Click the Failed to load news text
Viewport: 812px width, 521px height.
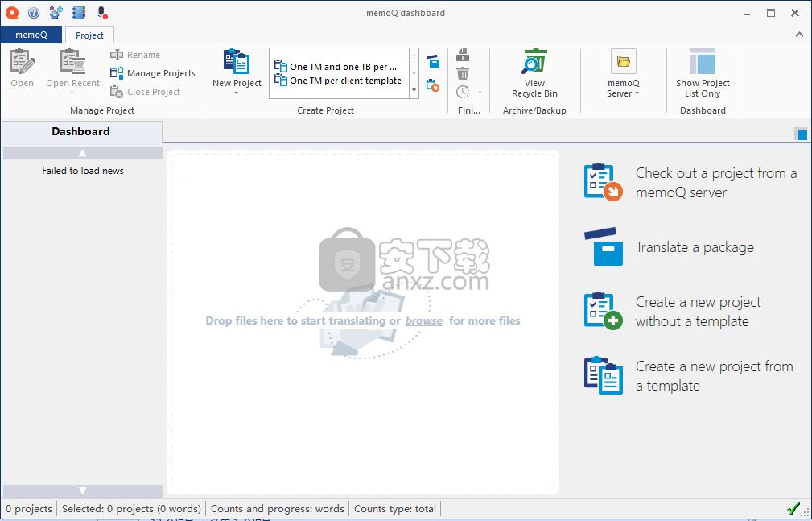coord(83,171)
